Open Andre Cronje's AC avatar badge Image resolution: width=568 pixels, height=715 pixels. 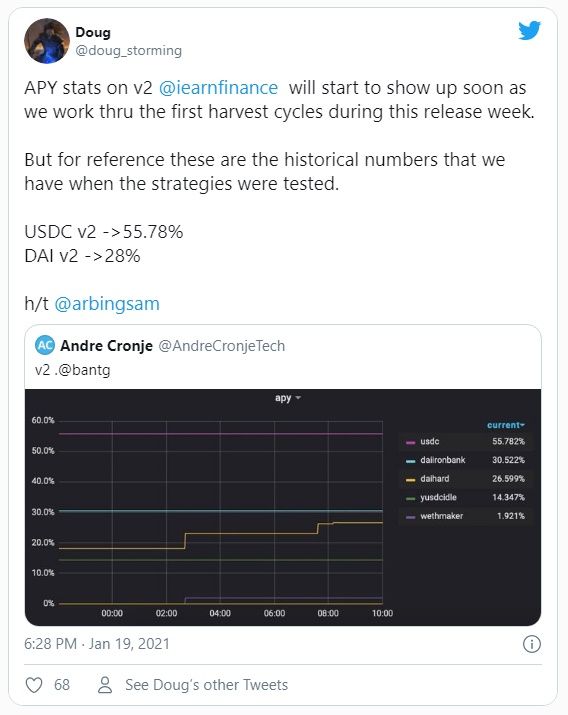(x=45, y=346)
